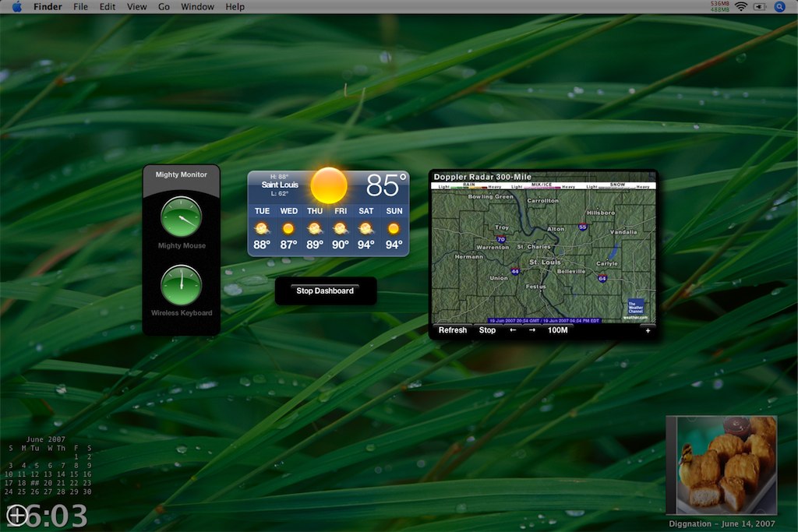Open the File menu
The image size is (798, 532).
pos(80,6)
